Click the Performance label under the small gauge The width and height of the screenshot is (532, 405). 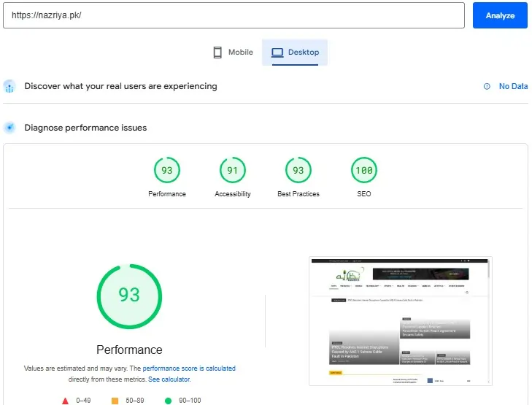point(167,194)
